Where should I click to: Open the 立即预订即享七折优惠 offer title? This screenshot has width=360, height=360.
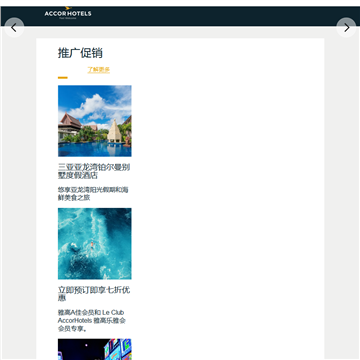[94, 294]
